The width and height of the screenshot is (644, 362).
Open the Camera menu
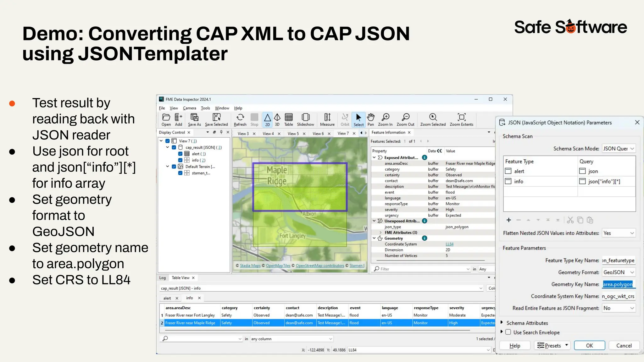(189, 108)
